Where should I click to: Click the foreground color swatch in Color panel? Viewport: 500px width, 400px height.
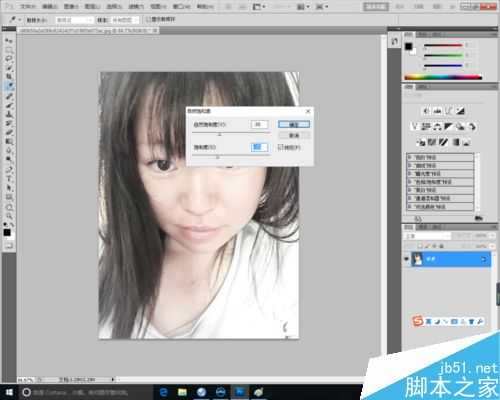409,46
